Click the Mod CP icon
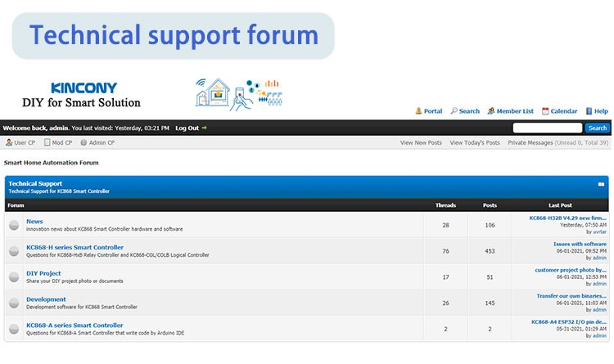The height and width of the screenshot is (364, 614). click(47, 142)
